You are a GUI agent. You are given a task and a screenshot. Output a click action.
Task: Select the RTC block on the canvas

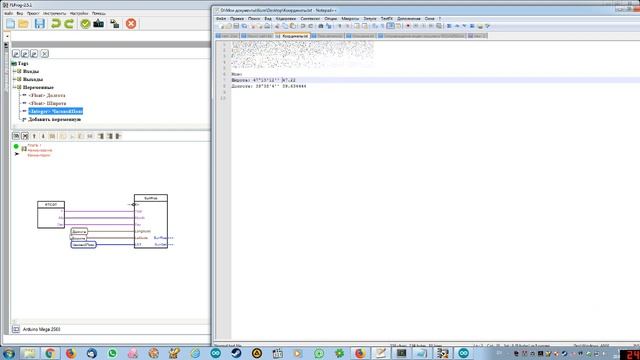click(x=51, y=214)
